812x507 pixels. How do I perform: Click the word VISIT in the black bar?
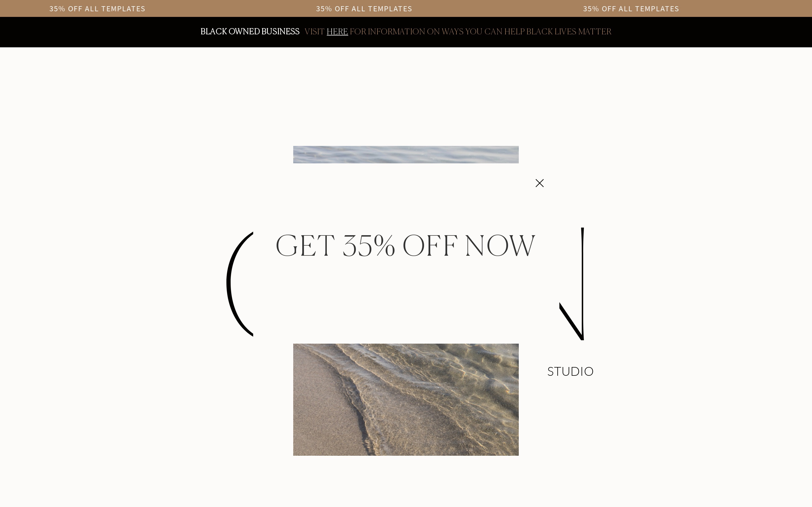pos(314,32)
